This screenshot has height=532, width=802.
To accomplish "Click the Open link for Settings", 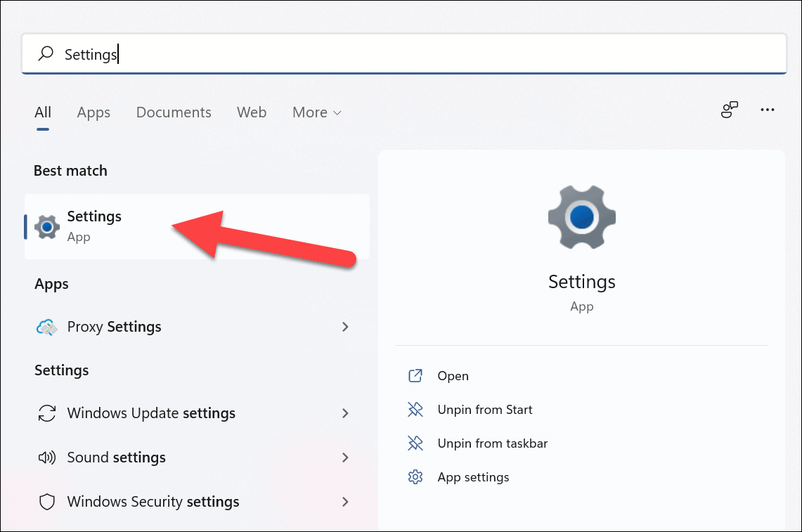I will (x=452, y=375).
